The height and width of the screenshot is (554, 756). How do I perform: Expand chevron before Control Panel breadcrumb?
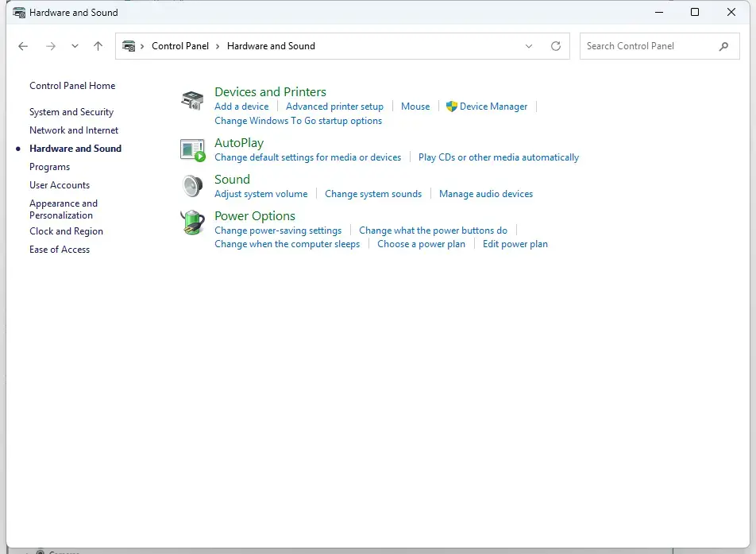[x=142, y=46]
